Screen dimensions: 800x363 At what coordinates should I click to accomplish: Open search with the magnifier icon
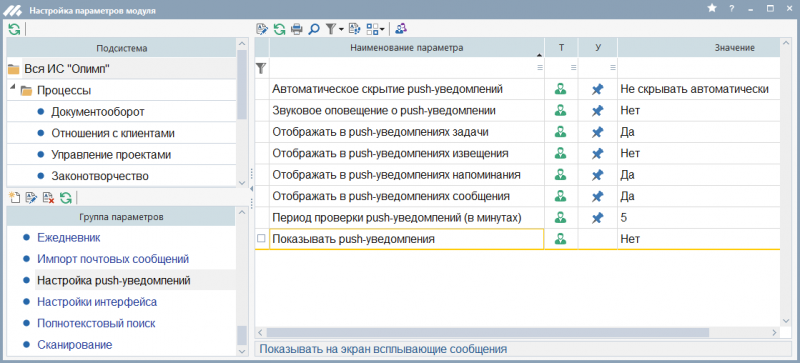[x=314, y=29]
